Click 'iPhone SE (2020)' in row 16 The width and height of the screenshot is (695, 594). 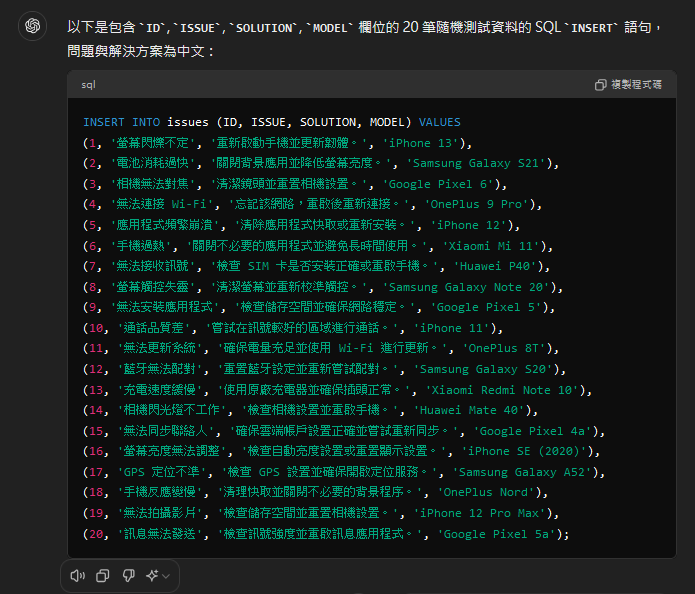coord(524,452)
